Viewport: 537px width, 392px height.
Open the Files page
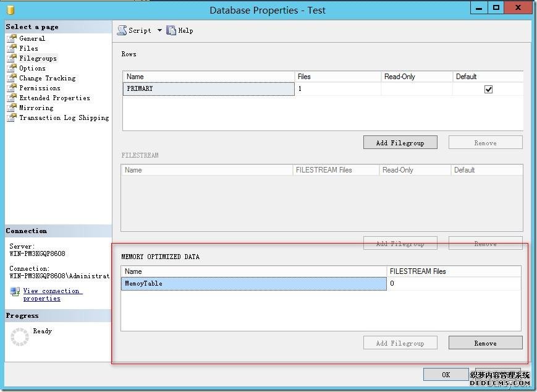point(28,48)
